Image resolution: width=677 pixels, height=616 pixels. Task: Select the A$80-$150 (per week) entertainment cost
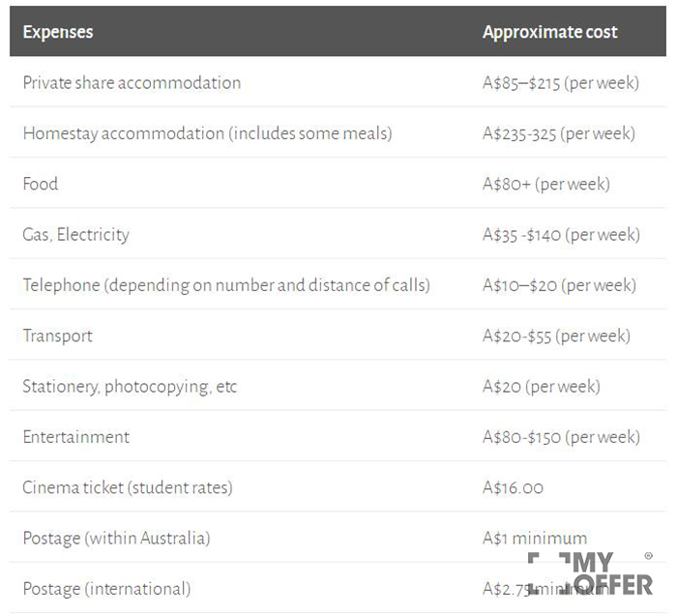(561, 437)
